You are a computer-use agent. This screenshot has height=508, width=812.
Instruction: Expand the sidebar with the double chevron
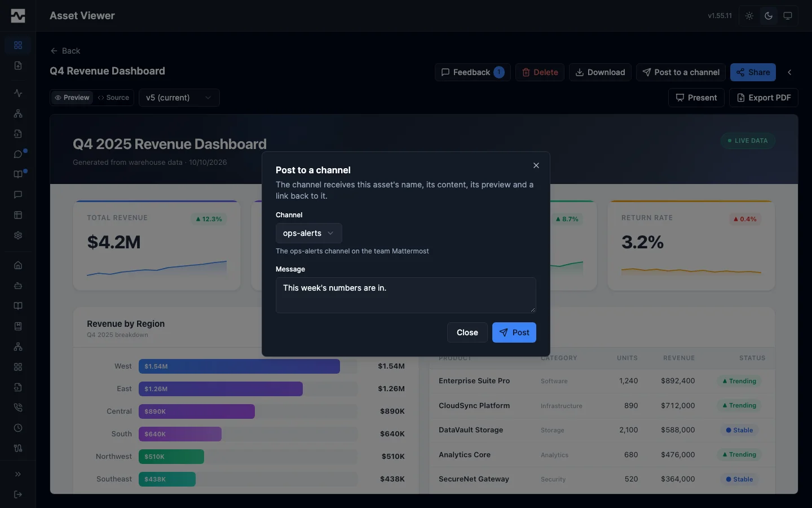pos(18,474)
